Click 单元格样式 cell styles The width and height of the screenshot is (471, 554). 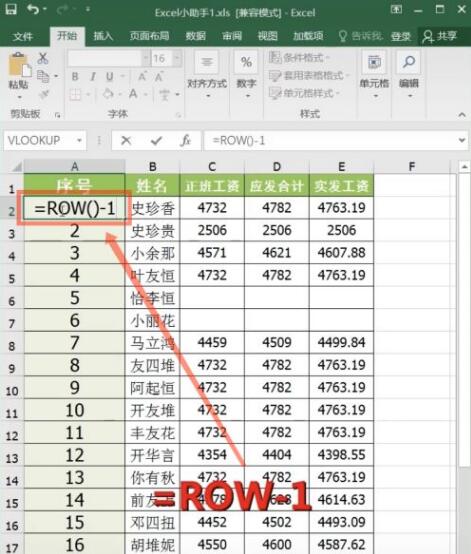coord(304,93)
